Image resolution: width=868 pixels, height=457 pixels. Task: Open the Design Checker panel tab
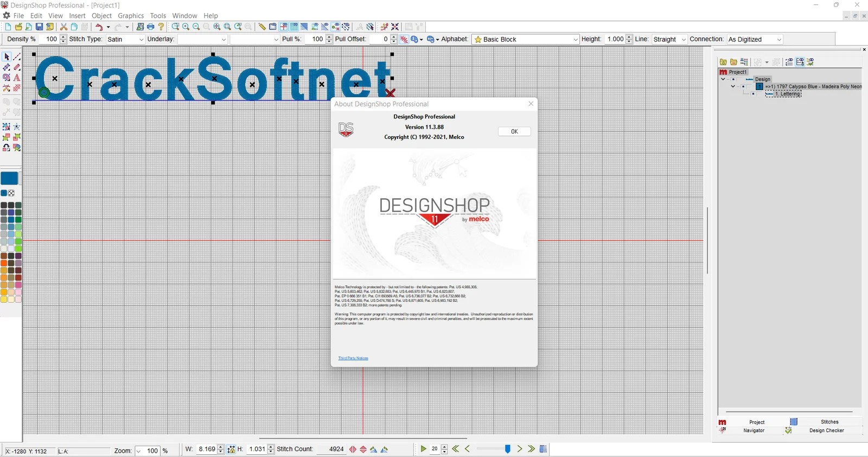826,430
